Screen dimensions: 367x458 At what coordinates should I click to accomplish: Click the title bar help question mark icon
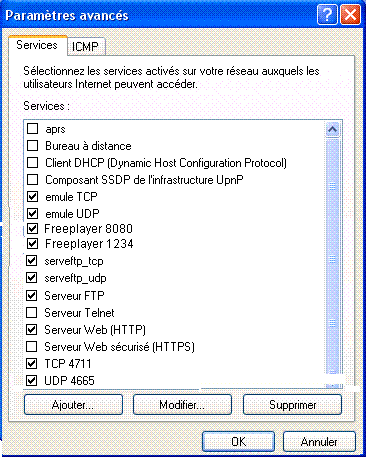tap(327, 15)
